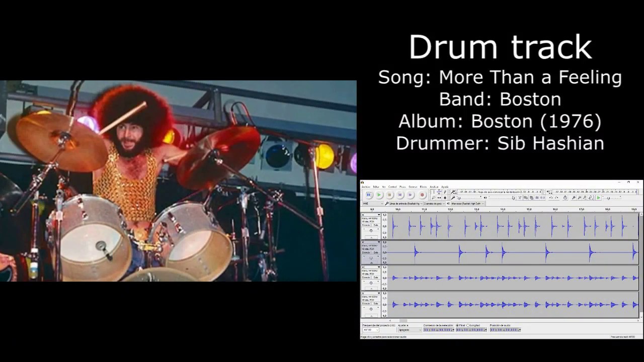The image size is (644, 362).
Task: Click the Undo arrow icon
Action: click(x=551, y=198)
